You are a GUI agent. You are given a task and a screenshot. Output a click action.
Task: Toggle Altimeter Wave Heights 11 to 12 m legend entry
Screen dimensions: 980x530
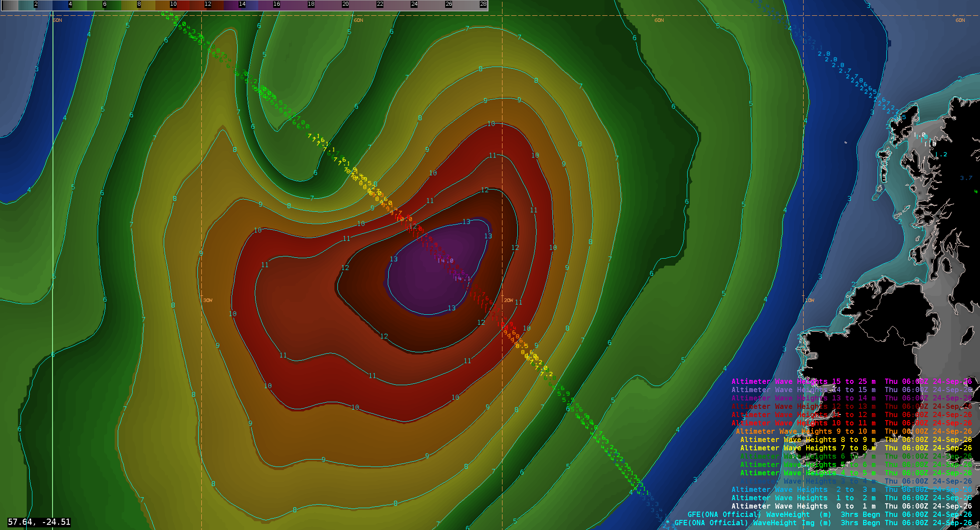point(851,414)
